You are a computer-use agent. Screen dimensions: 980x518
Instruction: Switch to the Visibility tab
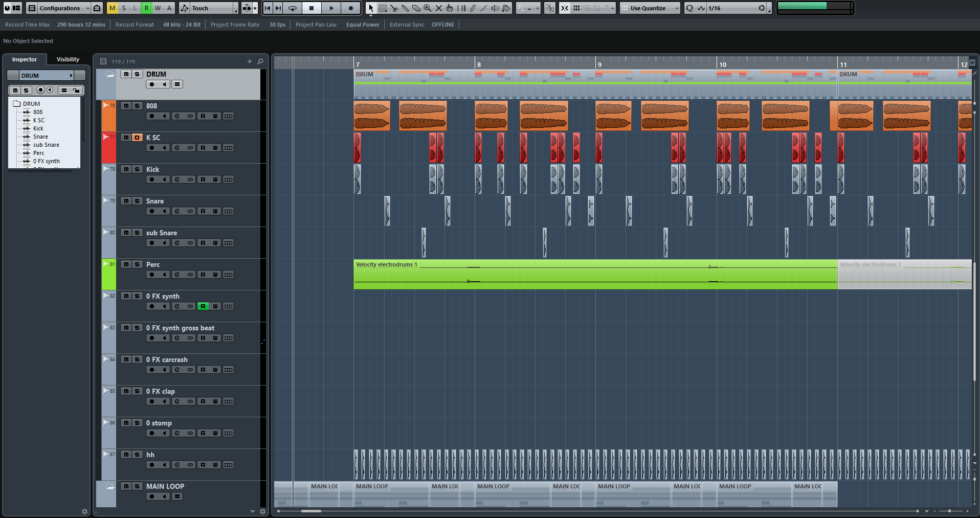click(x=68, y=59)
